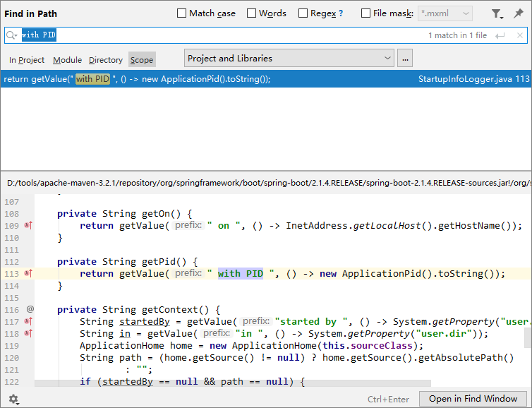Switch to the Module tab
The image size is (532, 408).
[x=67, y=60]
